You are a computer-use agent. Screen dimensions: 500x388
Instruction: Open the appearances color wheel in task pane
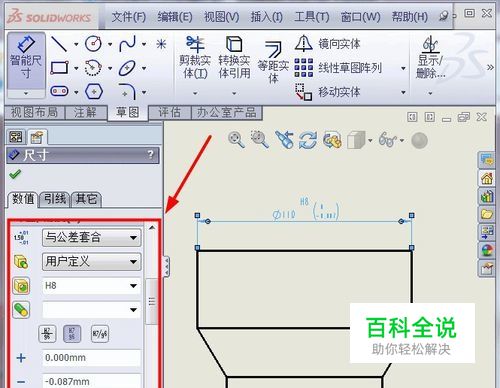[487, 250]
